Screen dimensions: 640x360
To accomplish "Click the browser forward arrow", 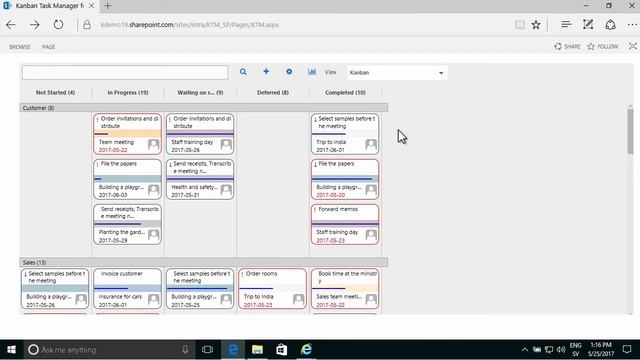I will pyautogui.click(x=35, y=25).
